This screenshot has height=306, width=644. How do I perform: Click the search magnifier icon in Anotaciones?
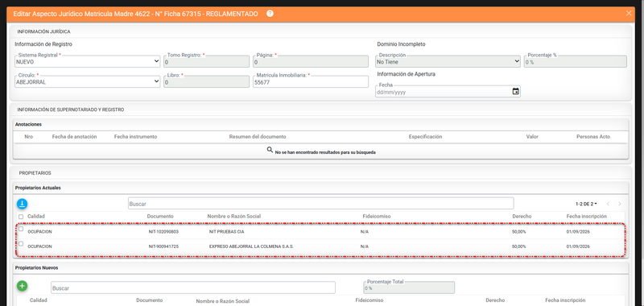[270, 150]
